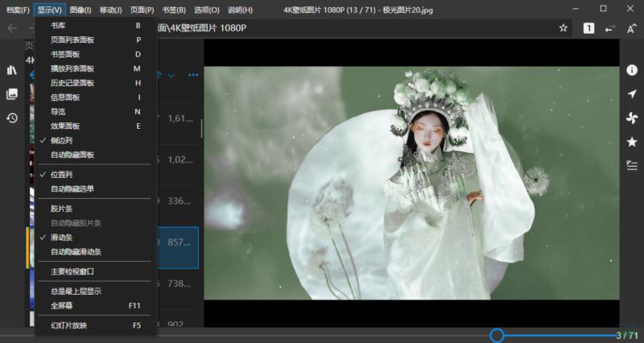Click the back arrow navigation icon
Image resolution: width=644 pixels, height=343 pixels.
coord(12,28)
